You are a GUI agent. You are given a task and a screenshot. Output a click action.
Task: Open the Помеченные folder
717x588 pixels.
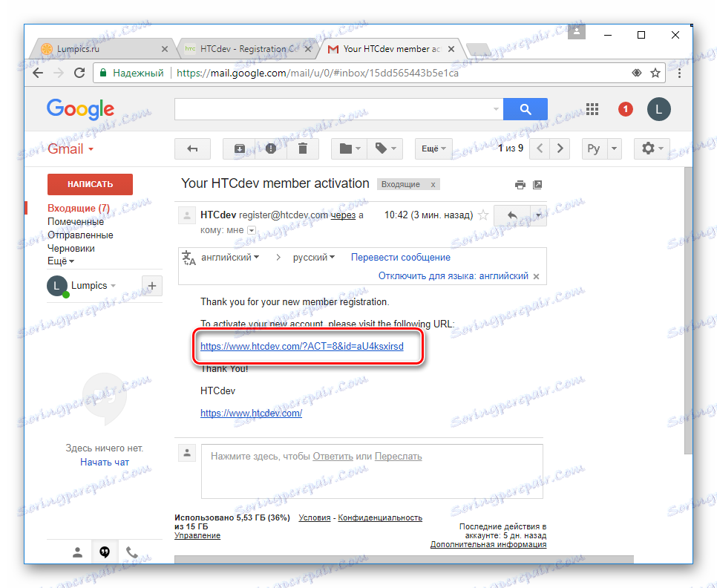pyautogui.click(x=76, y=221)
